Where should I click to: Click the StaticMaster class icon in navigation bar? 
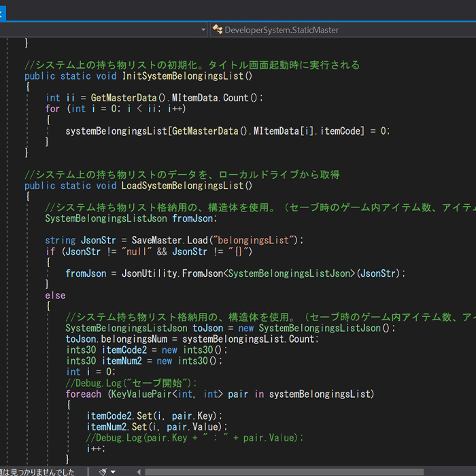(x=218, y=30)
